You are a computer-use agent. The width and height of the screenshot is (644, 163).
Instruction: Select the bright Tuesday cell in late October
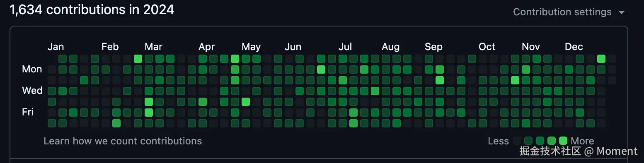click(x=515, y=80)
